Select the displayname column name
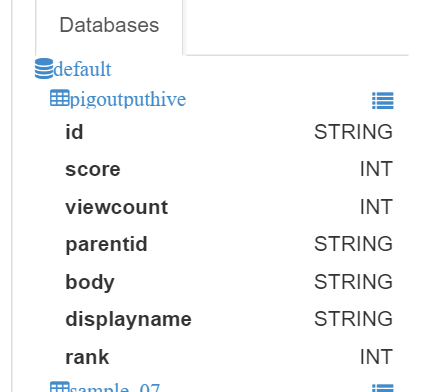Image resolution: width=427 pixels, height=392 pixels. click(128, 319)
